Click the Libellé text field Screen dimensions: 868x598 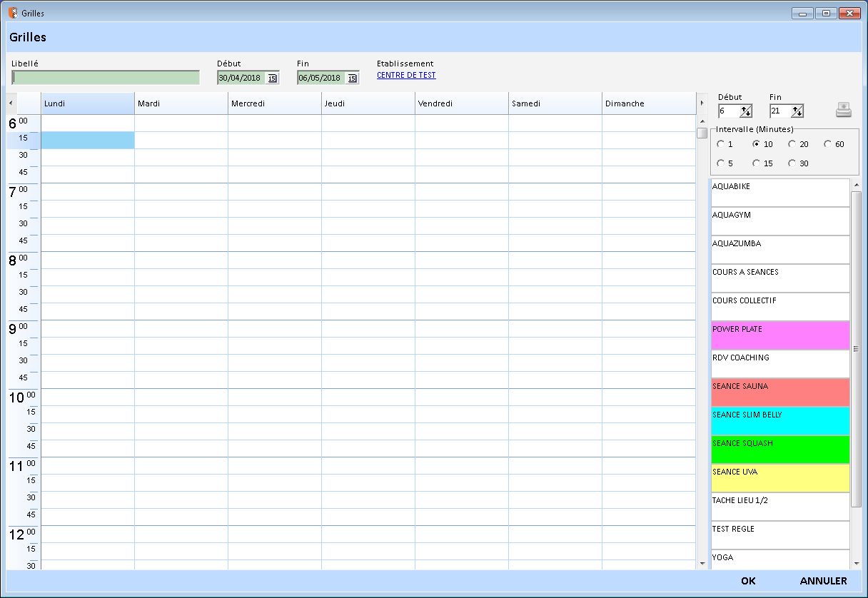pyautogui.click(x=106, y=78)
